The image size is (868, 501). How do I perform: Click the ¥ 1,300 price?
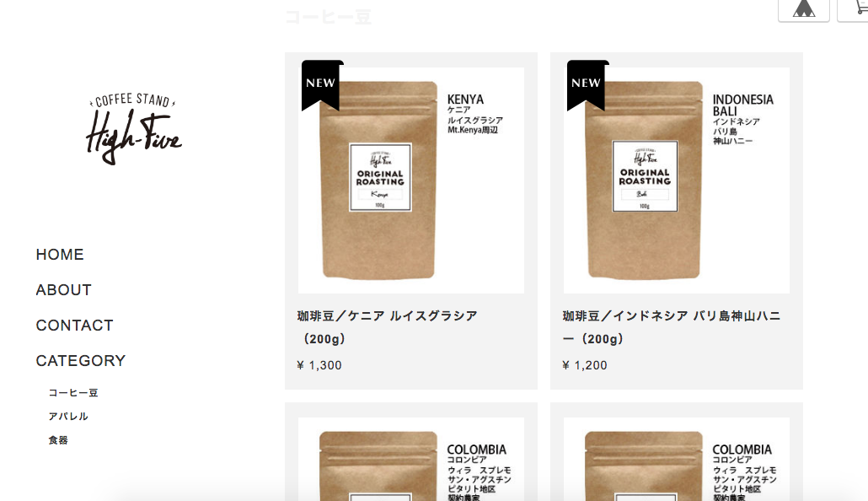319,365
